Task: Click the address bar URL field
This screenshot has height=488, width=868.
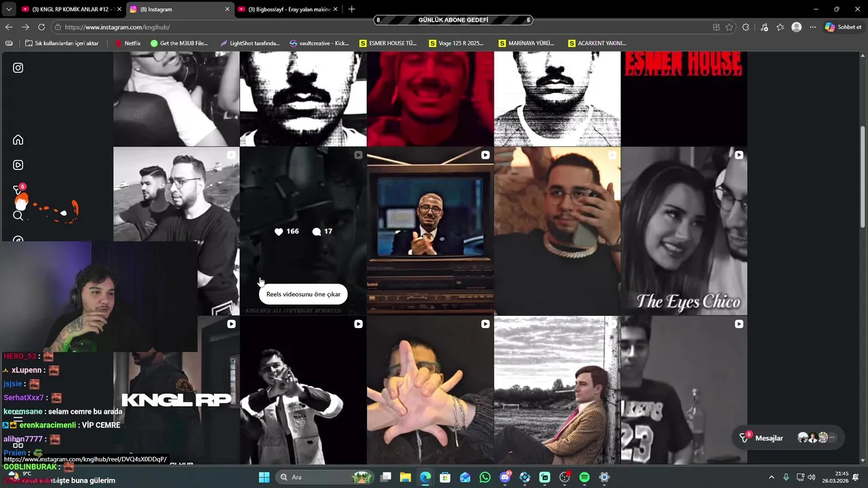Action: click(380, 27)
